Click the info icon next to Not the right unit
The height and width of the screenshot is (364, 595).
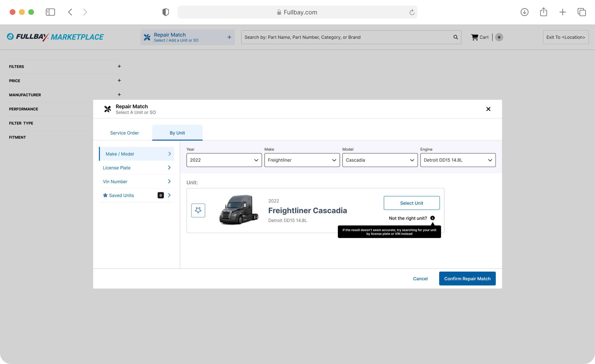[432, 218]
